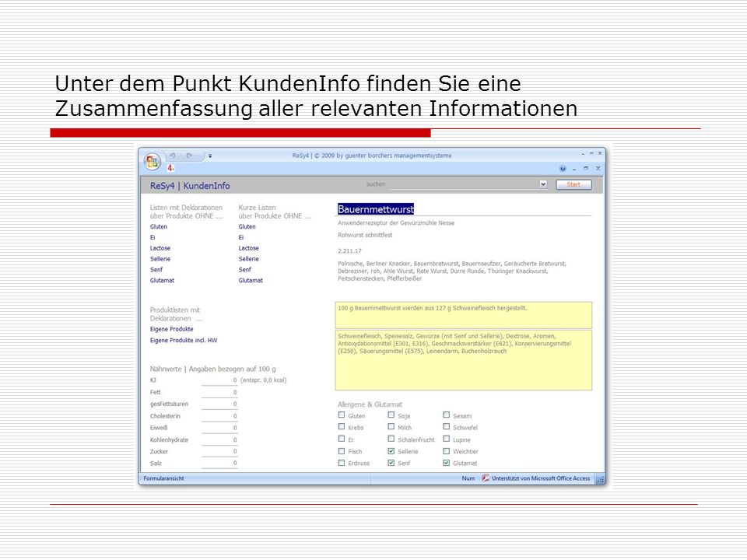Viewport: 747px width, 560px height.
Task: Click the view switcher icon in status bar corner
Action: coord(600,478)
